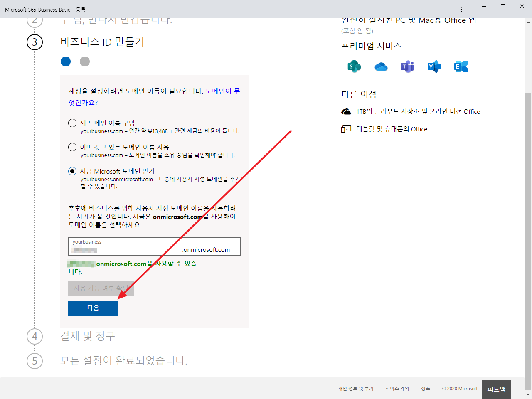Click the 다른 이점 heading

(359, 94)
